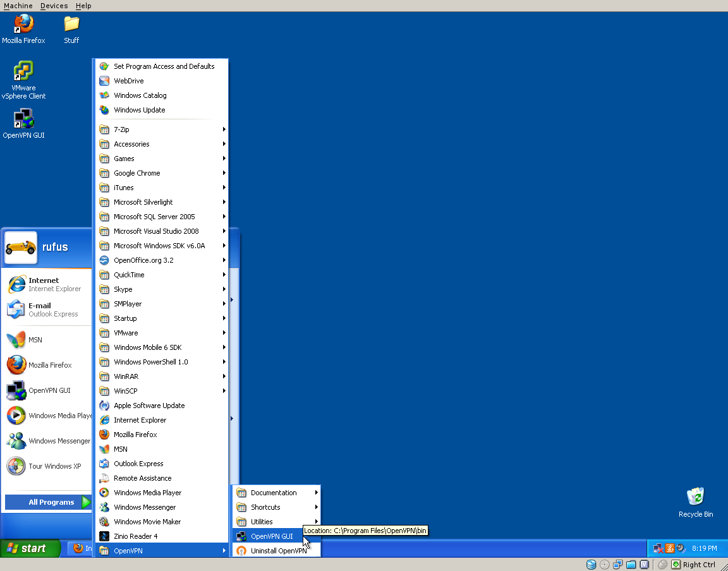Launch OpenVPN GUI in OpenVPN submenu
The image size is (728, 571).
(x=276, y=536)
